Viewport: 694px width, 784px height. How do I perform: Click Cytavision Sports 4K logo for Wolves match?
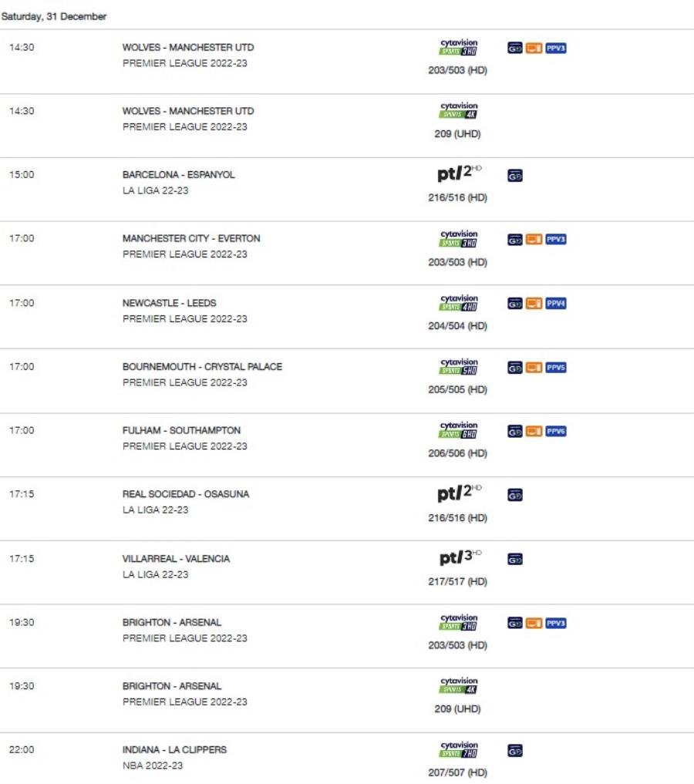click(458, 111)
